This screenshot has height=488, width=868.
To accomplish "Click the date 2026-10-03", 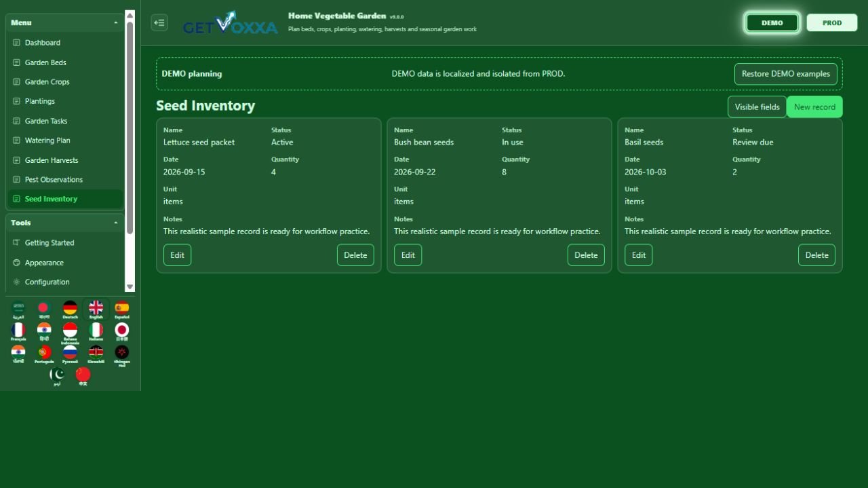I will [645, 172].
